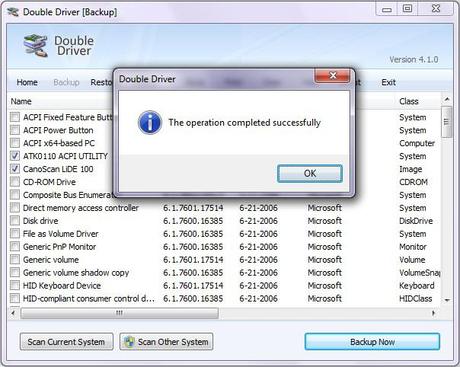This screenshot has width=460, height=367.
Task: Click the 'Keyboard' class cell
Action: click(x=417, y=286)
